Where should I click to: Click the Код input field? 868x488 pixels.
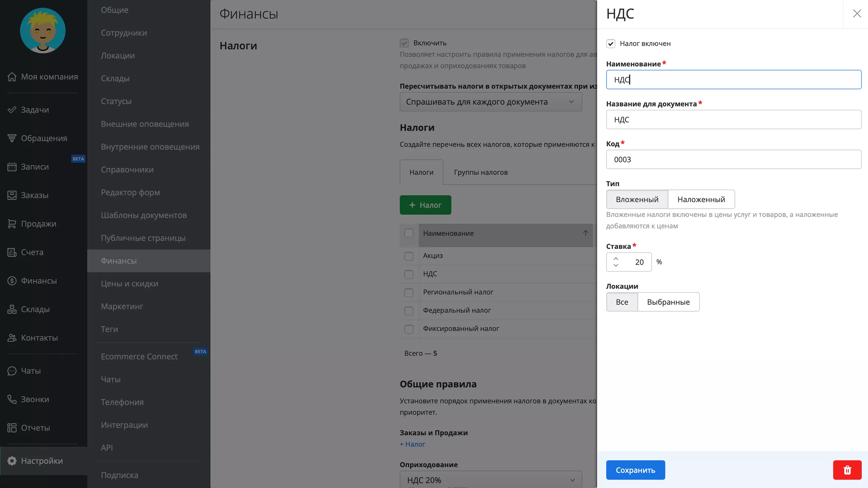tap(733, 160)
